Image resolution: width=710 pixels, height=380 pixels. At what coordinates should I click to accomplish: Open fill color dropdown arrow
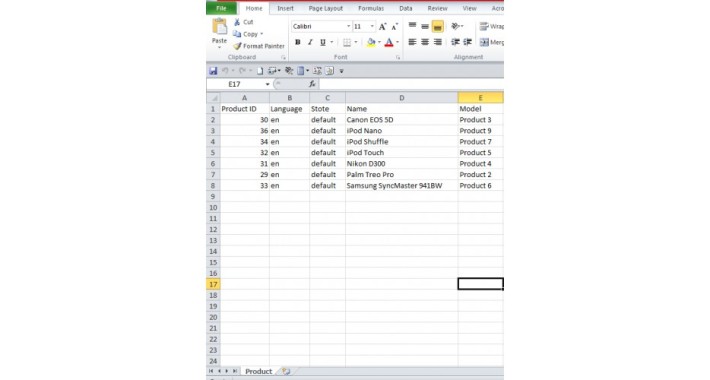click(x=379, y=42)
